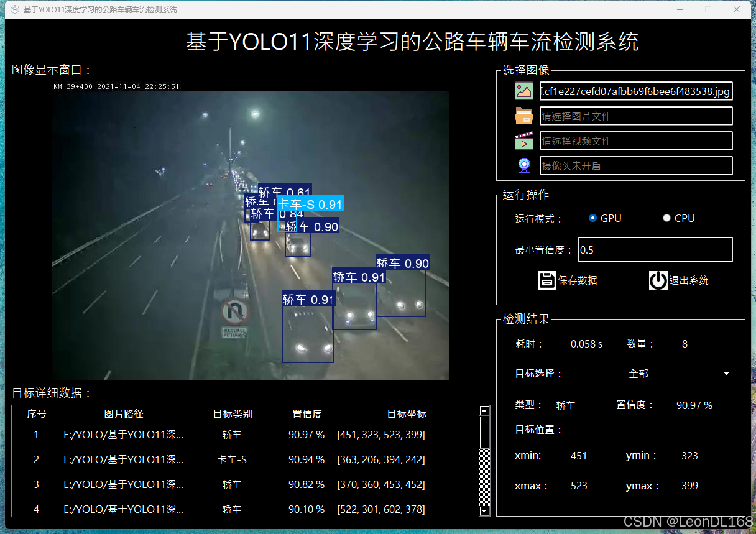Click the image folder selection icon
756x534 pixels.
pyautogui.click(x=524, y=116)
